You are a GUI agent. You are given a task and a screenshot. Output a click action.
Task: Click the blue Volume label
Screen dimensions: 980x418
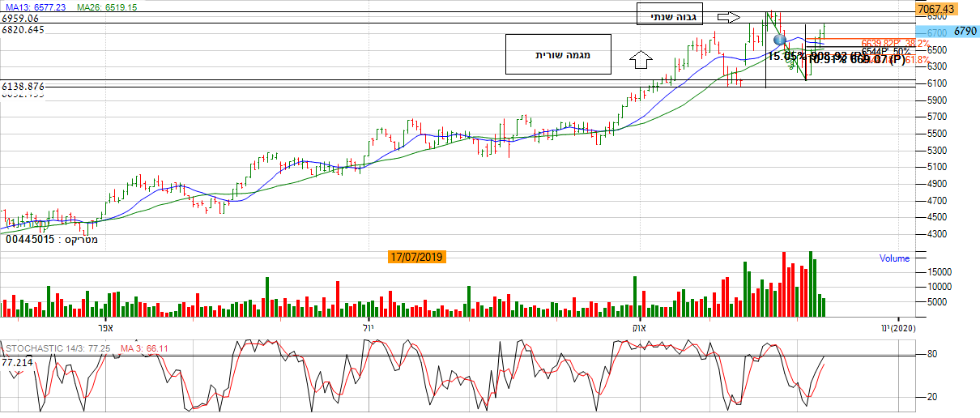[894, 258]
